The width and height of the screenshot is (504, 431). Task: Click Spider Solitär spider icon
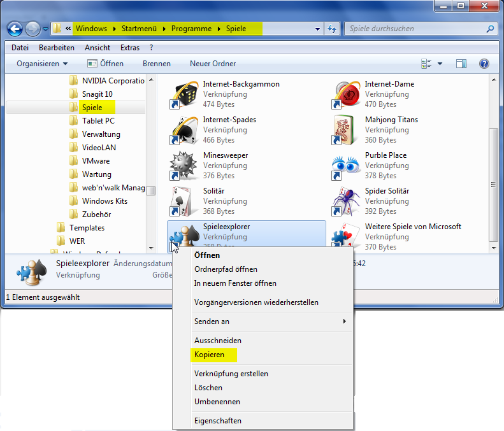346,201
